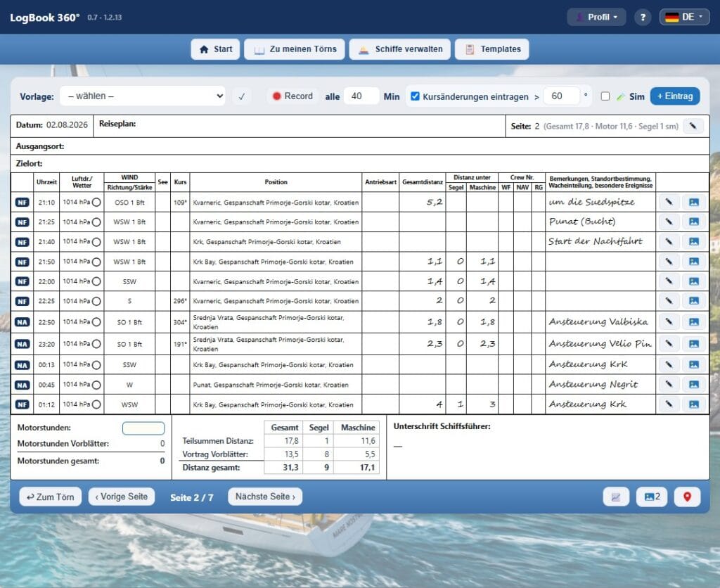Click pencil edit icon beside page info

click(x=693, y=126)
